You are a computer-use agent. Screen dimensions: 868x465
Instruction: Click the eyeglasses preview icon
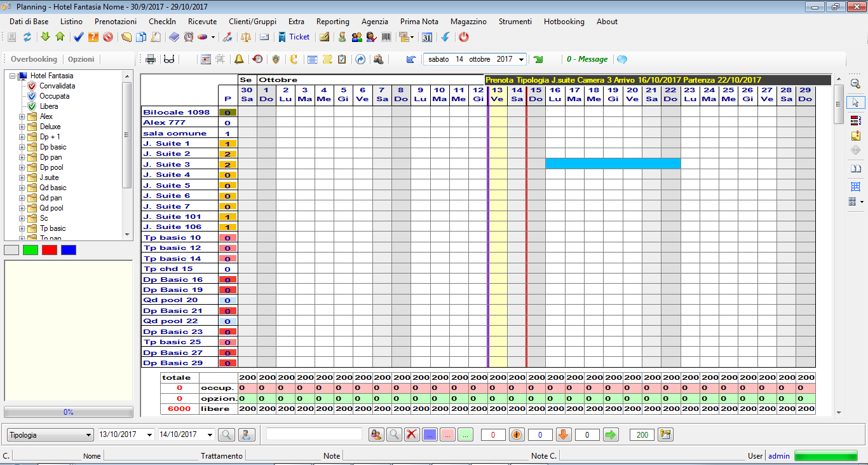[169, 59]
